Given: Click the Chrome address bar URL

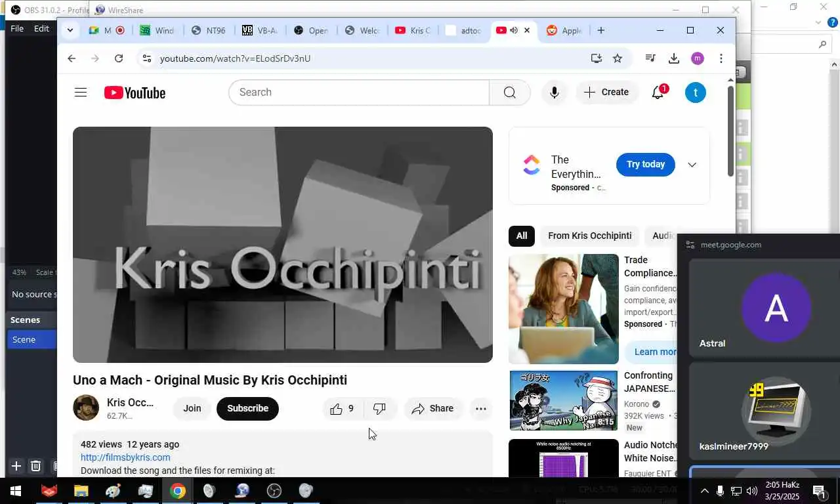Looking at the screenshot, I should (235, 58).
